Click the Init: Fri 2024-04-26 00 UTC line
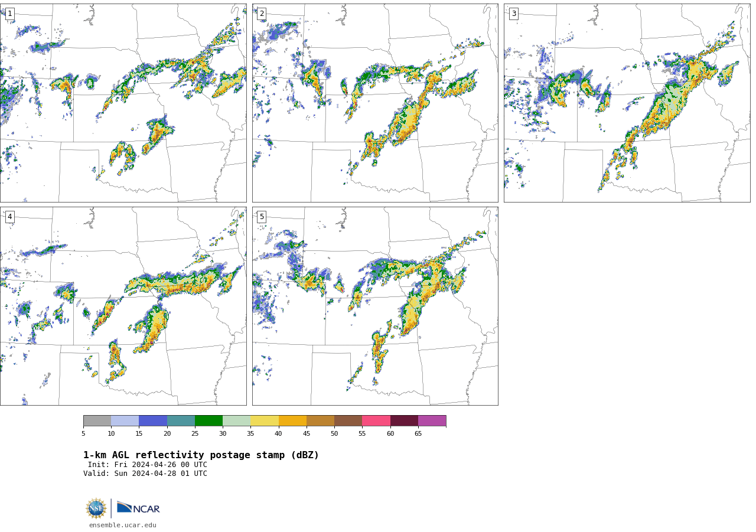Image resolution: width=756 pixels, height=532 pixels. [x=148, y=465]
